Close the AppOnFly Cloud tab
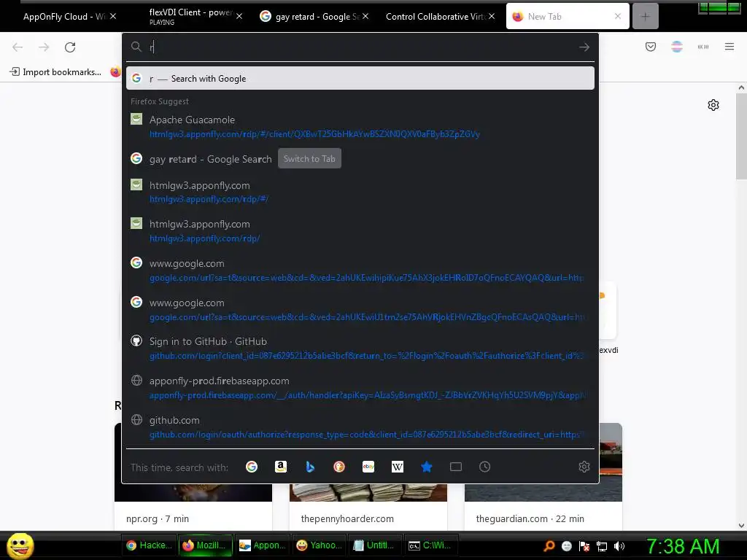 click(113, 16)
